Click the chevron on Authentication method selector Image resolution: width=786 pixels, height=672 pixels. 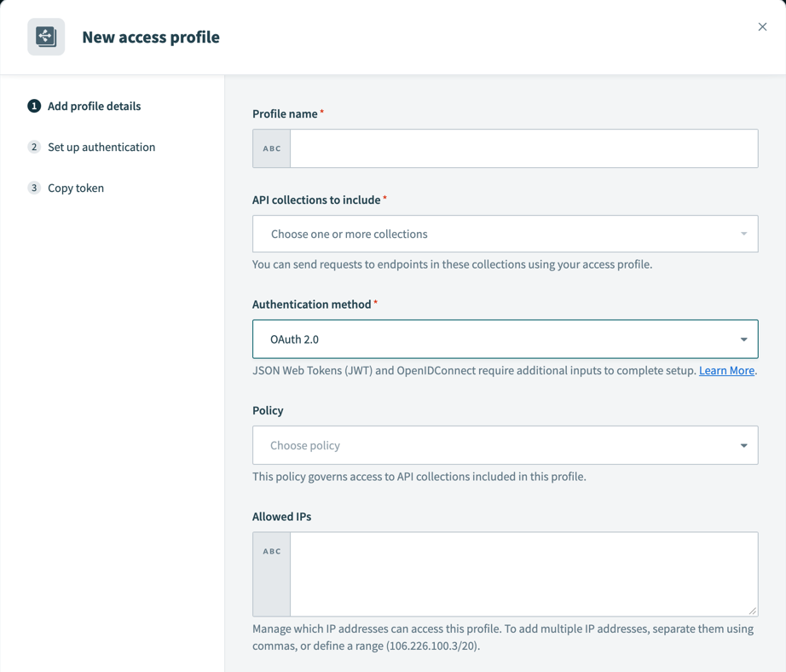point(743,339)
